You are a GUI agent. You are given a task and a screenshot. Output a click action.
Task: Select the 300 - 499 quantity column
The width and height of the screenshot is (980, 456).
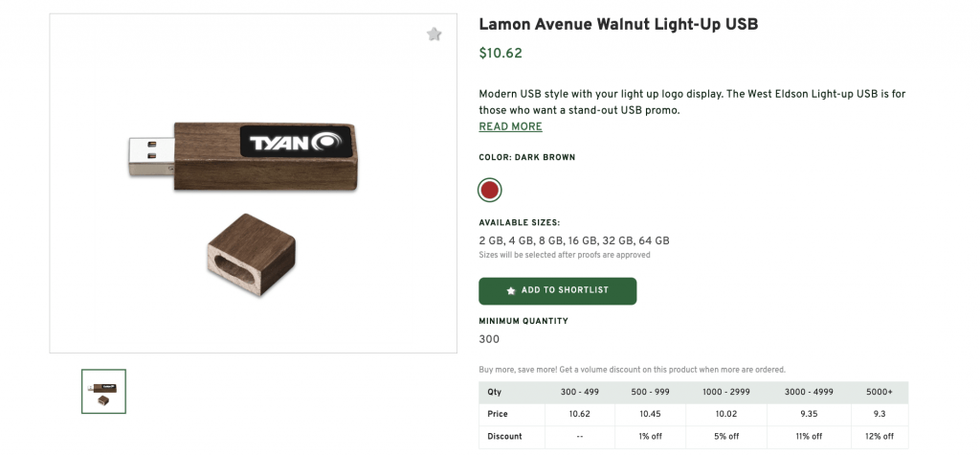tap(580, 392)
